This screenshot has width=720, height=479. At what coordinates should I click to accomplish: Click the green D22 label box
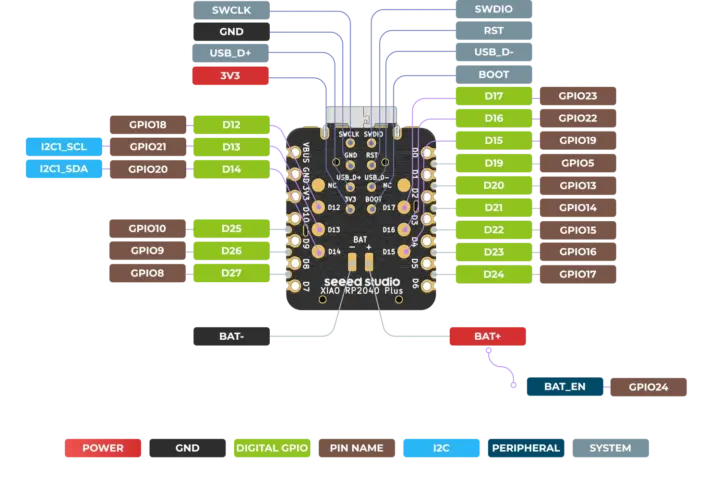494,230
